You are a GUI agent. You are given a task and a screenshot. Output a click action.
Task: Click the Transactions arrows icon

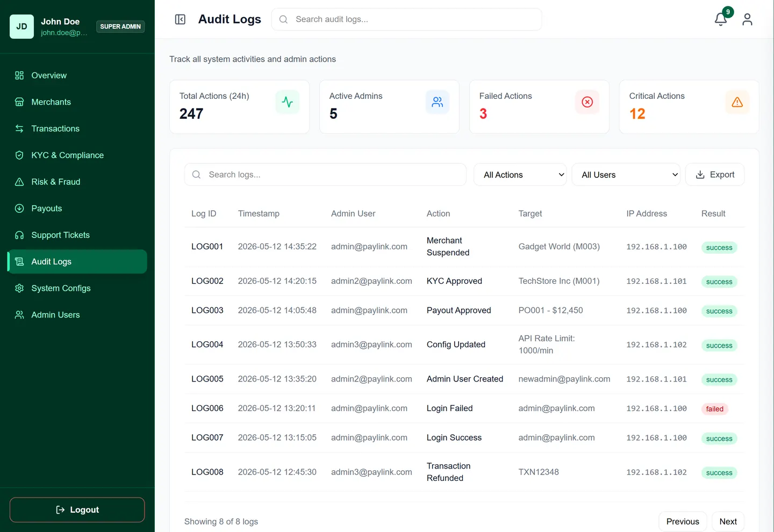click(x=19, y=128)
